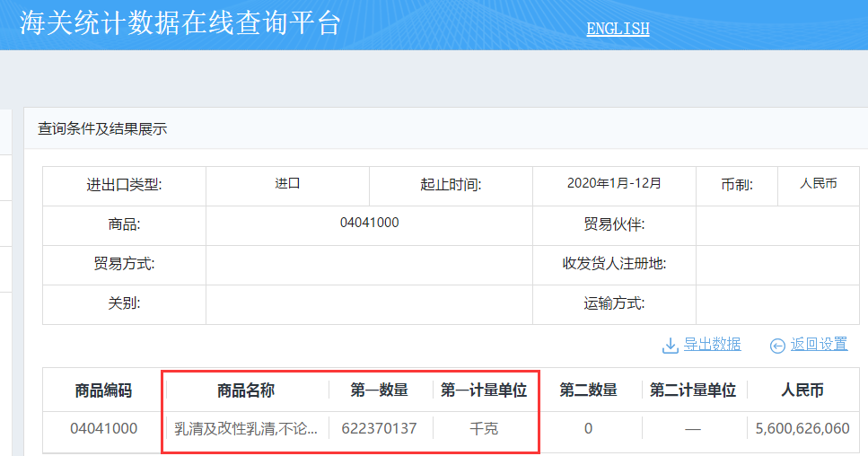Click the 查询条件及结果展示 panel heading
The height and width of the screenshot is (456, 868).
click(102, 129)
